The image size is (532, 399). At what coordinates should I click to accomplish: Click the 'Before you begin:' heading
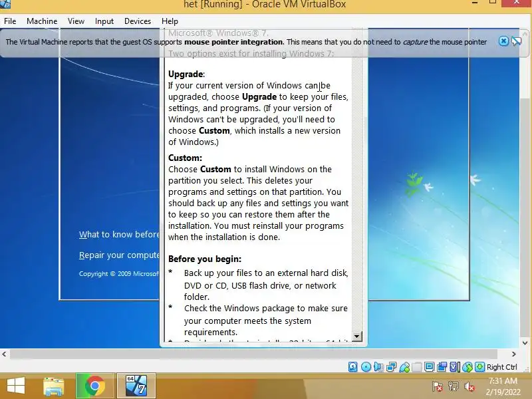(205, 259)
